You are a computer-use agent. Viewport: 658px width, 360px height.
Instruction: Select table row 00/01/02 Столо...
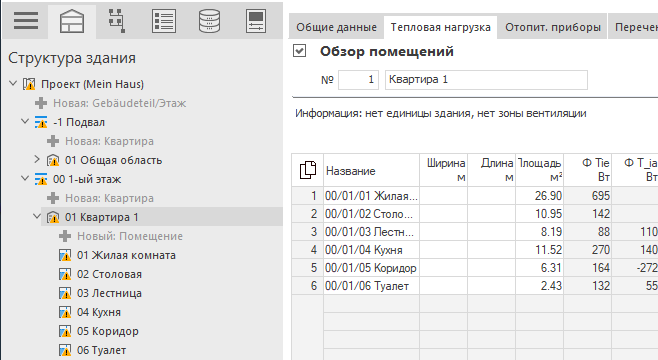click(371, 214)
